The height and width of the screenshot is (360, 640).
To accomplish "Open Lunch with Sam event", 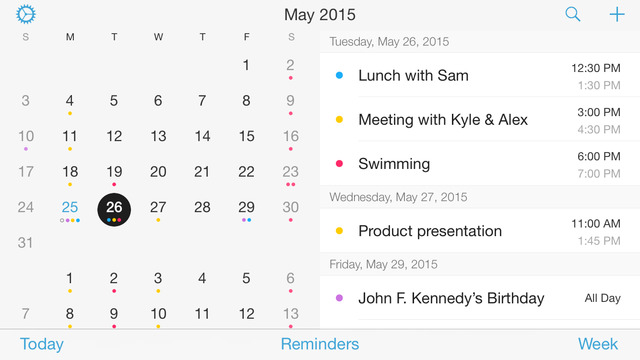I will (x=480, y=75).
